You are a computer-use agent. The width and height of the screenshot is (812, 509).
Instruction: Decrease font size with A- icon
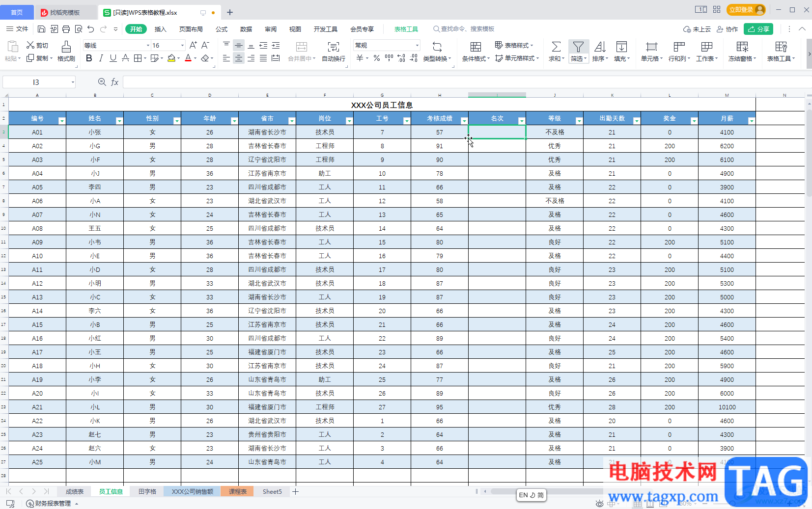point(205,45)
